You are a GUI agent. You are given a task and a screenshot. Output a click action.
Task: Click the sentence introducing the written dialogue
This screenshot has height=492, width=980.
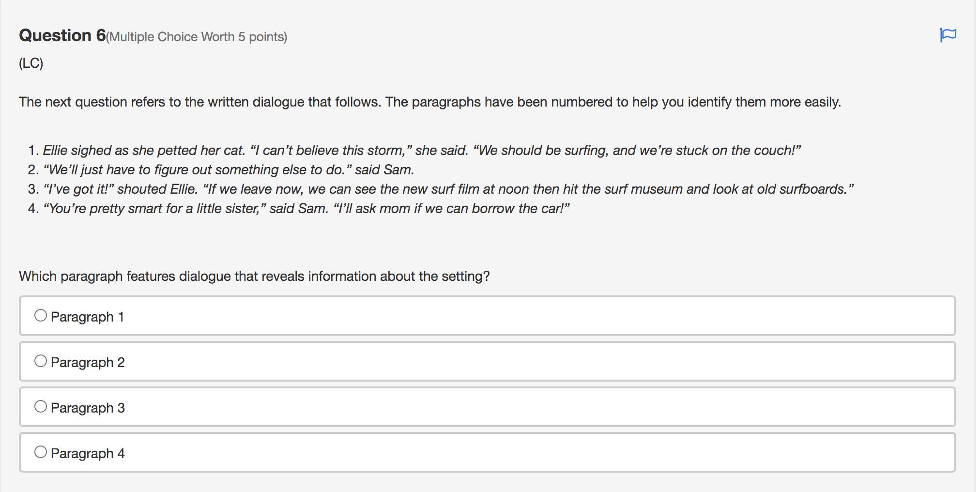click(x=429, y=102)
